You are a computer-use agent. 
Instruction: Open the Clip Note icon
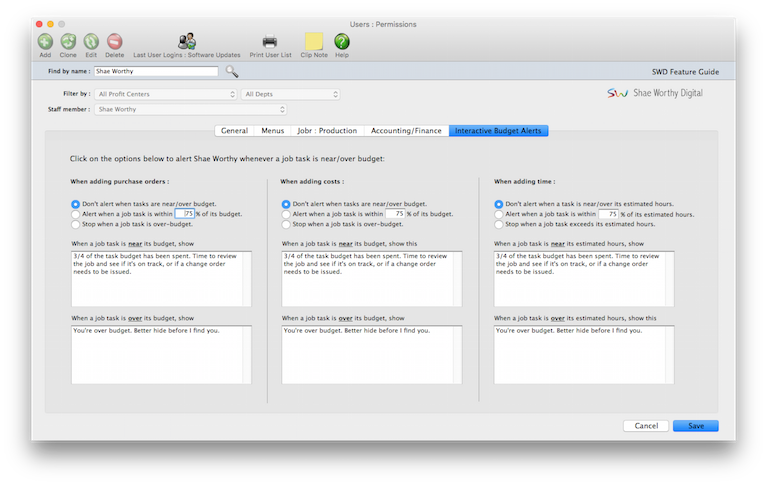tap(314, 41)
